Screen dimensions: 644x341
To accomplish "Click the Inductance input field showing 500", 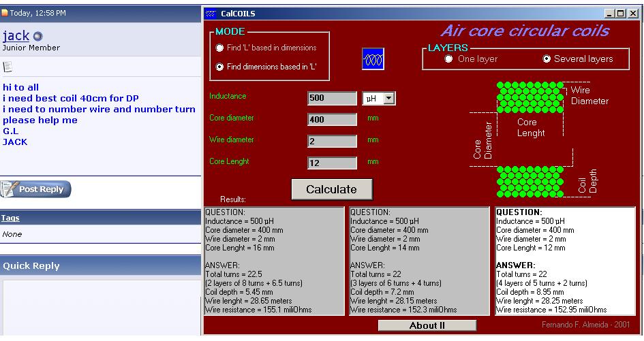I will click(x=332, y=98).
